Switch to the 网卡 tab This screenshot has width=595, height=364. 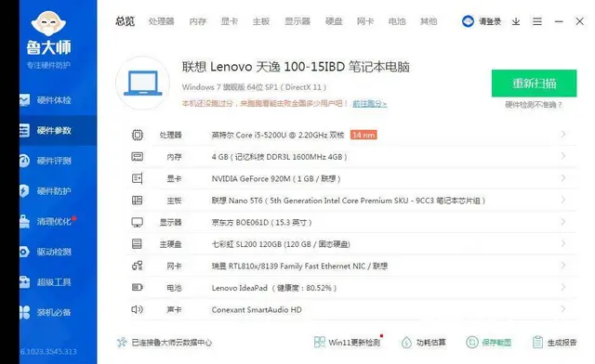tap(365, 21)
